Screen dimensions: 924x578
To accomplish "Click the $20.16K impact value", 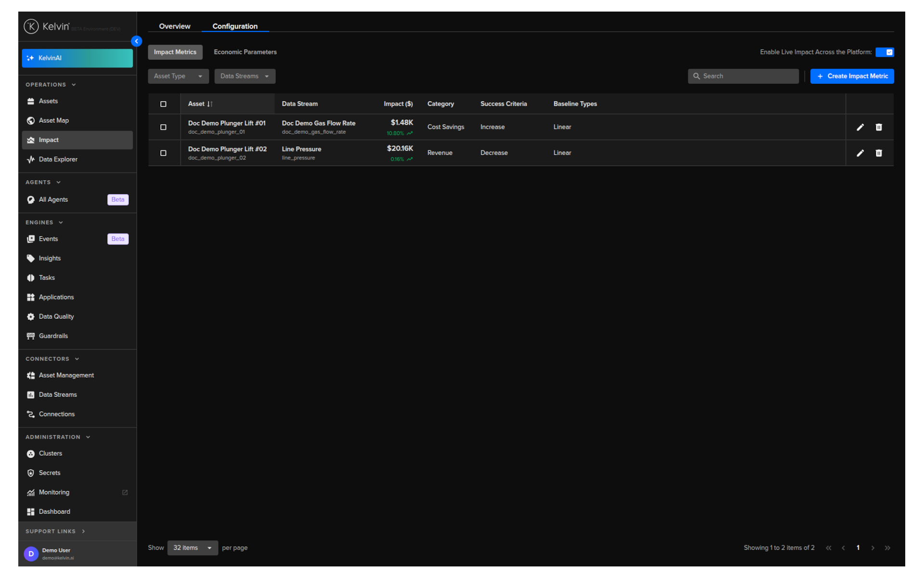I will [x=400, y=148].
